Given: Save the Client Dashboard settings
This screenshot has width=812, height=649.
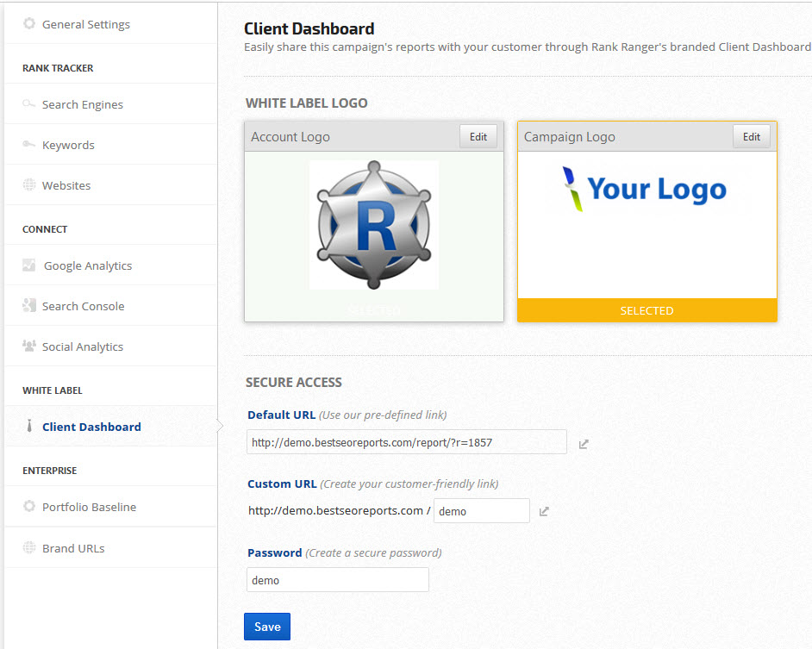Looking at the screenshot, I should [267, 627].
